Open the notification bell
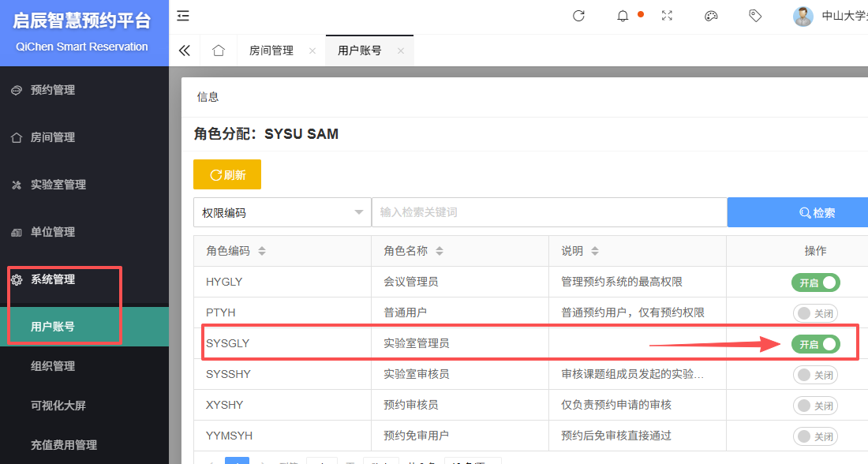 (623, 16)
